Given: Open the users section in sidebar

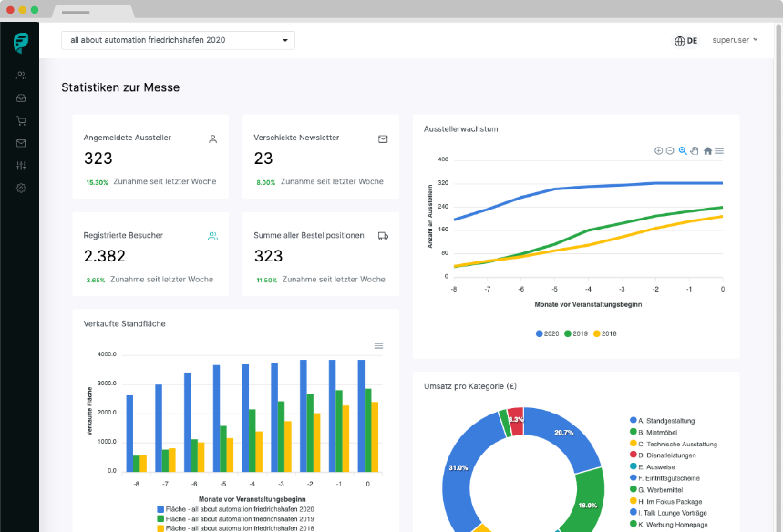Looking at the screenshot, I should [x=21, y=76].
